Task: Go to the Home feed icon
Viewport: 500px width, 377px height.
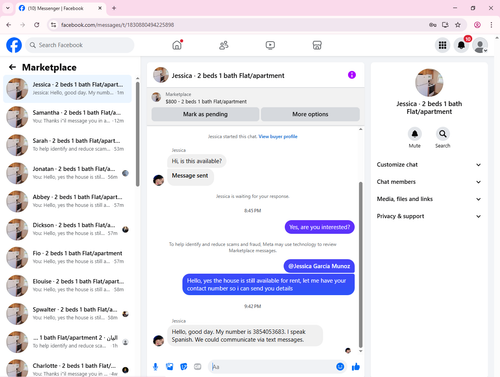Action: 177,45
